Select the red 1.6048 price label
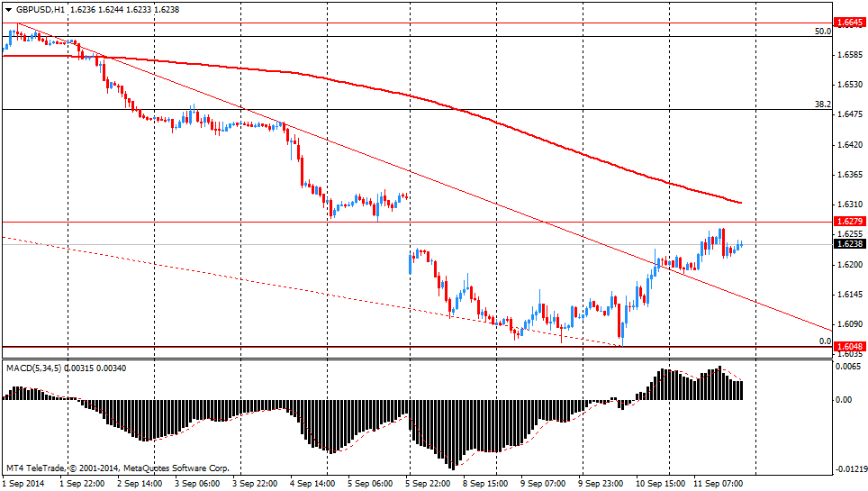Screen dimensions: 868x491 click(850, 347)
